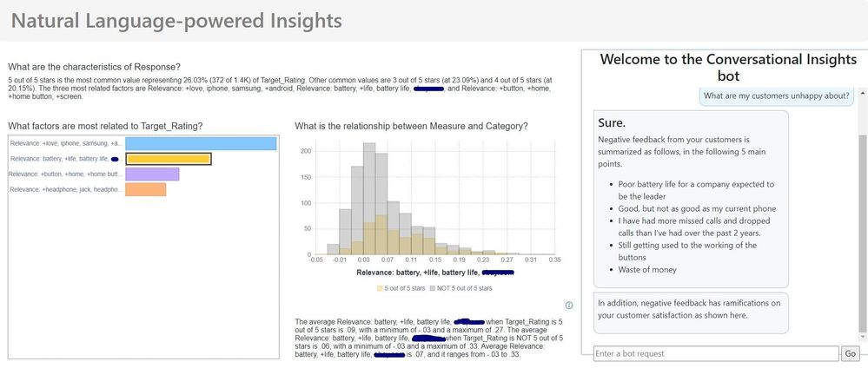Select the blue love, iphone, samsung bar
Screen dimensions: 868x388
tap(201, 144)
